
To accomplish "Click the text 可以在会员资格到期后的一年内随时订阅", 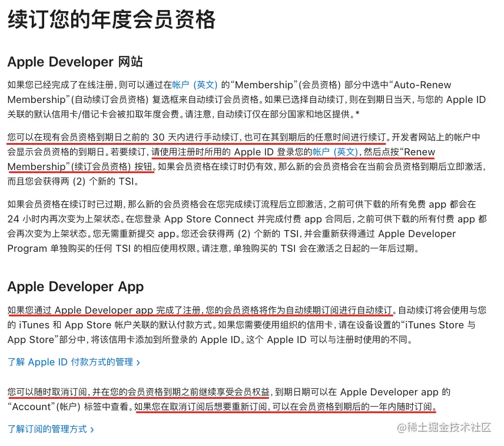I will [x=352, y=407].
